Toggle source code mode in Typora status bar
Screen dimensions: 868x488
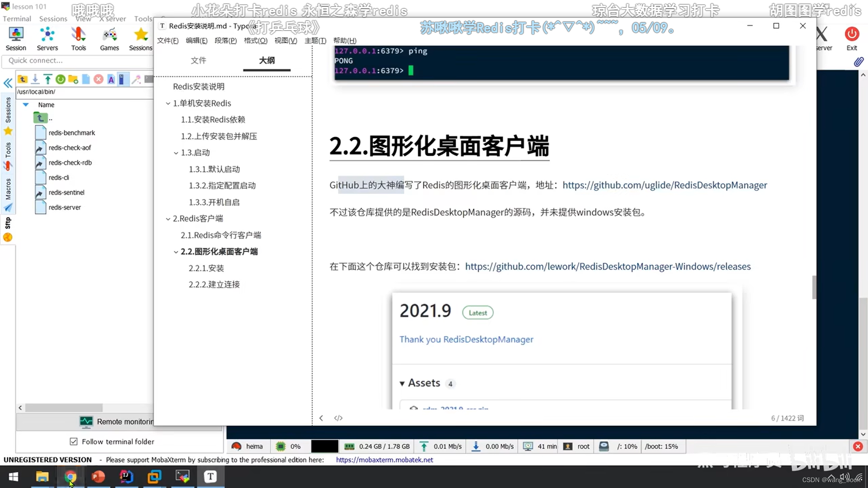click(338, 418)
